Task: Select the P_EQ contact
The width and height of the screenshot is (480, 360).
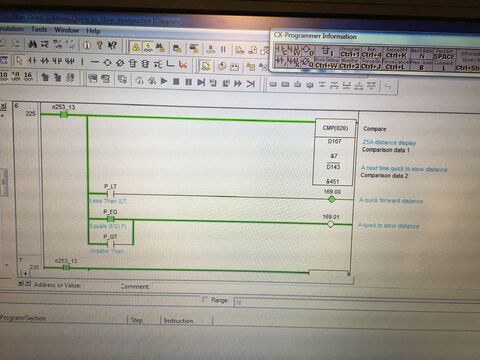Action: tap(110, 219)
